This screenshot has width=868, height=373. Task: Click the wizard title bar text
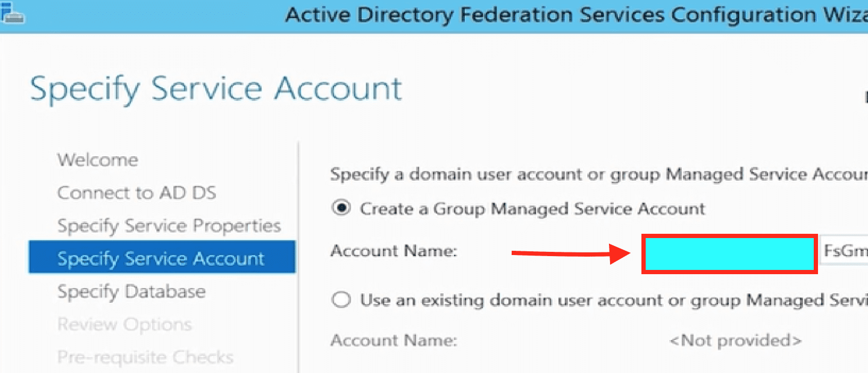tap(577, 15)
